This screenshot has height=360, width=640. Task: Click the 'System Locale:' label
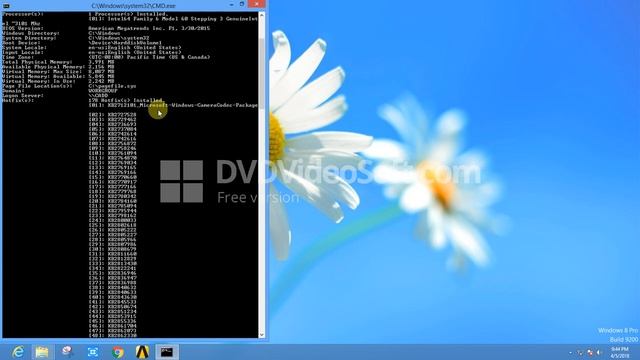pos(24,48)
